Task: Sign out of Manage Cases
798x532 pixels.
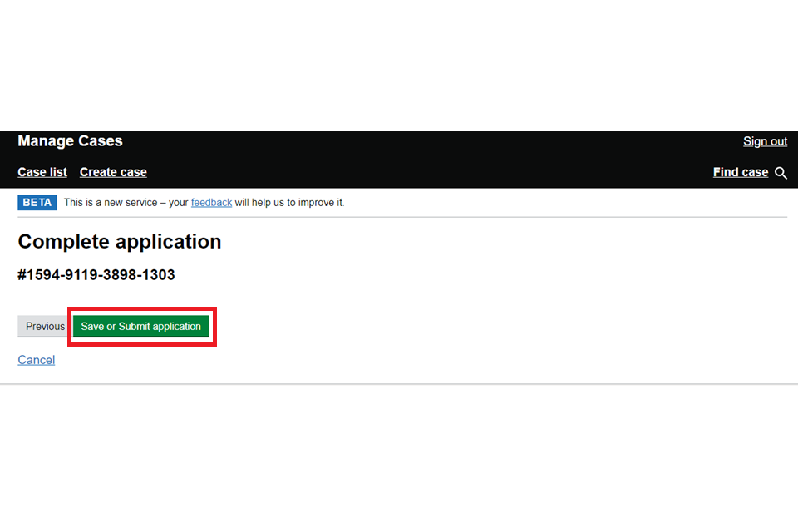Action: pos(765,141)
